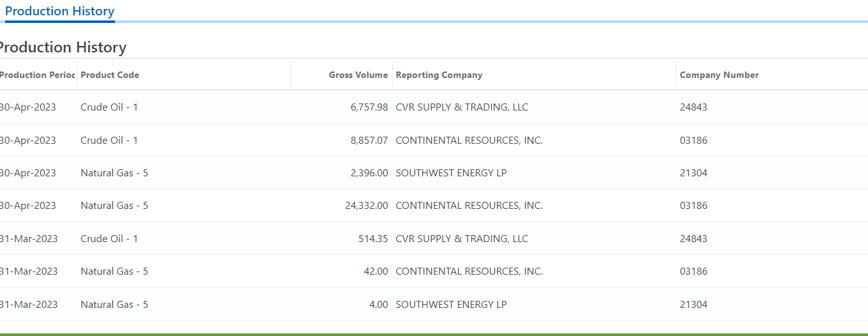
Task: Click company number 21304 in last row
Action: coord(694,305)
